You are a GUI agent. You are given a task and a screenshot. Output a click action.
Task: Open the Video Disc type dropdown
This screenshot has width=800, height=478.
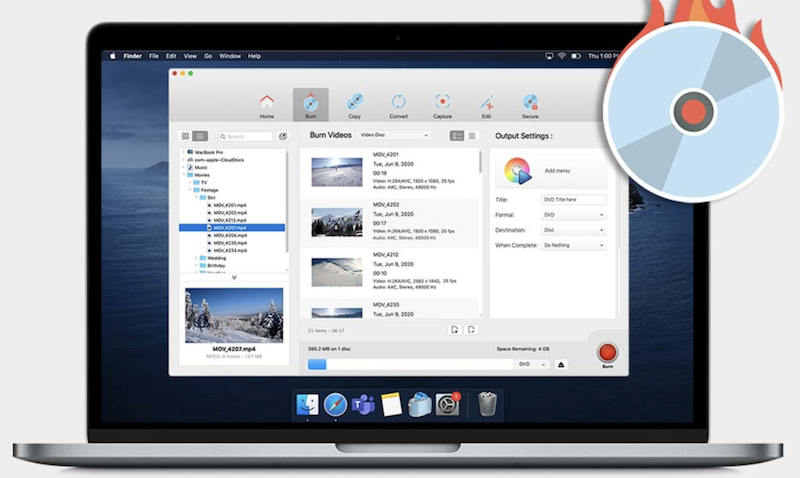pyautogui.click(x=394, y=135)
